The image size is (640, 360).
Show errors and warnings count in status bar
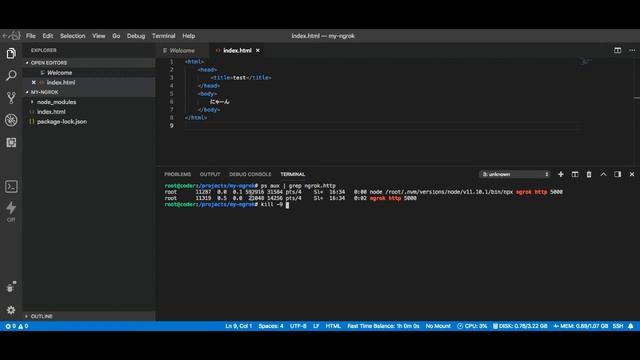point(17,326)
